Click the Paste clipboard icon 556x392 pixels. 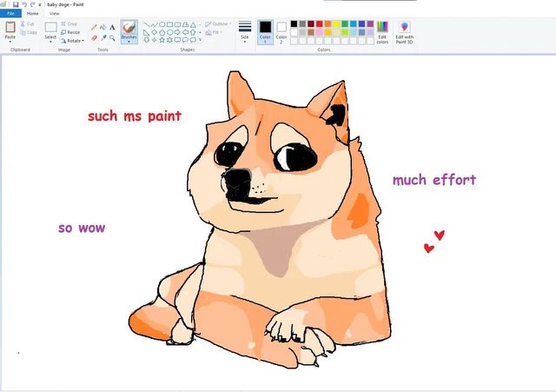10,27
